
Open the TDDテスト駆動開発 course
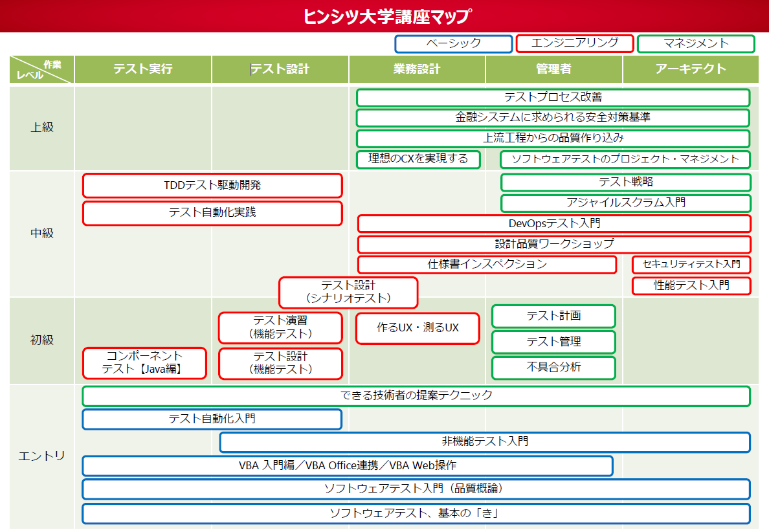pos(212,186)
